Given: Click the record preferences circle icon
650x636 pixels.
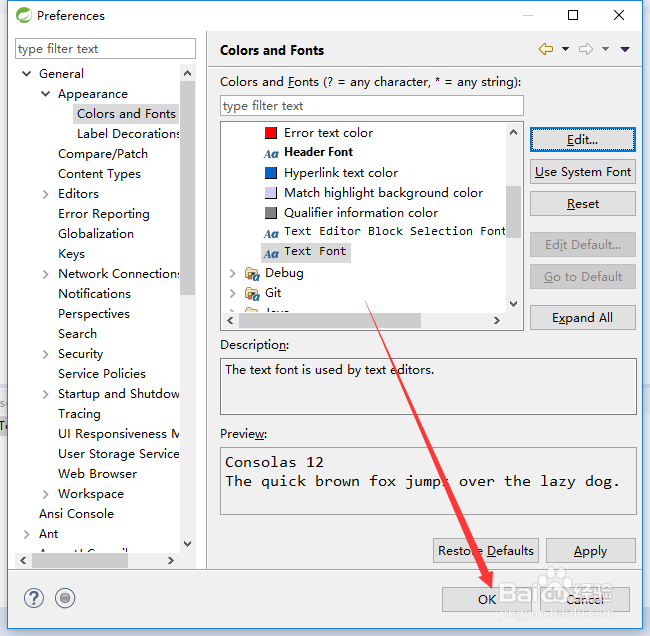Looking at the screenshot, I should click(65, 598).
